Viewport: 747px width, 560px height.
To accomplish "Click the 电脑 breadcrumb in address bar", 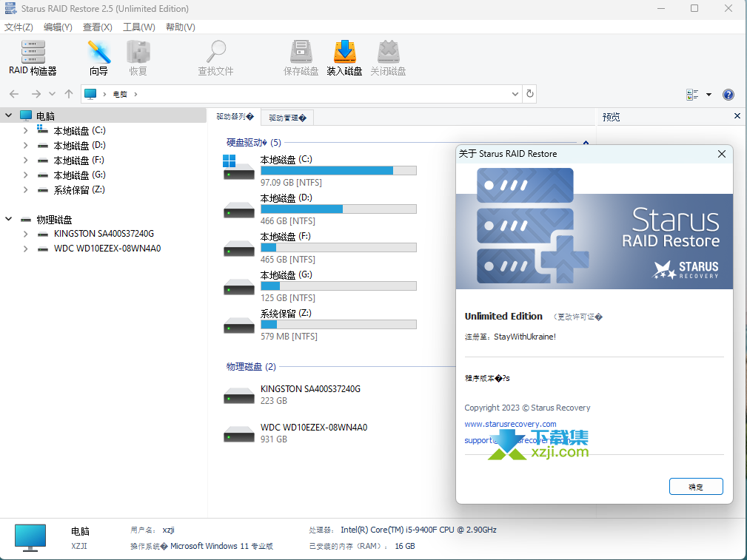I will (120, 94).
